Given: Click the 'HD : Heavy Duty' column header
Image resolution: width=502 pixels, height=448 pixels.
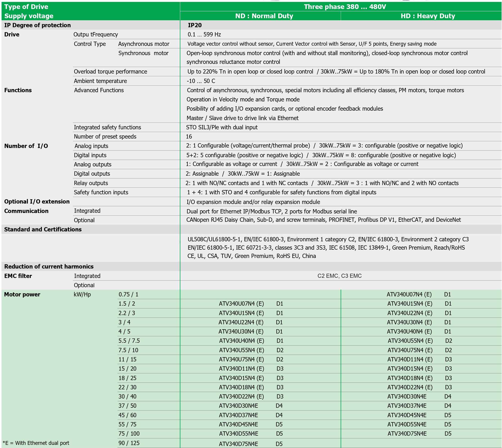Looking at the screenshot, I should 428,16.
